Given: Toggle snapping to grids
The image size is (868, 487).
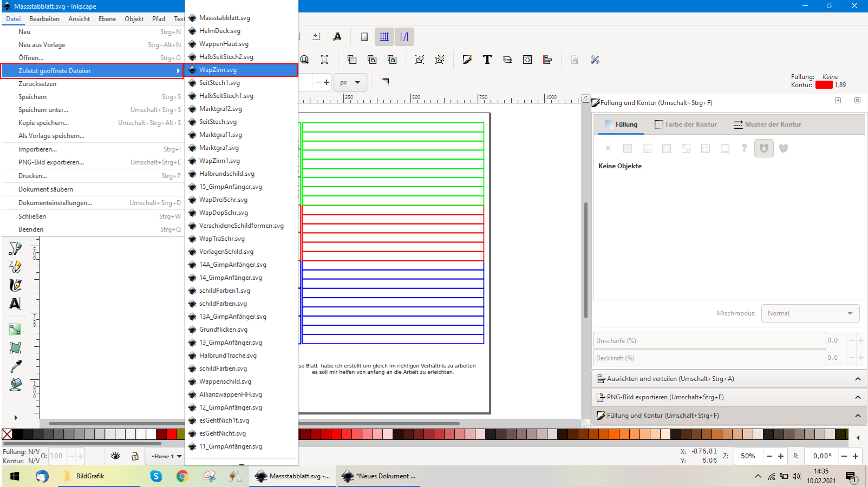Looking at the screenshot, I should (384, 37).
